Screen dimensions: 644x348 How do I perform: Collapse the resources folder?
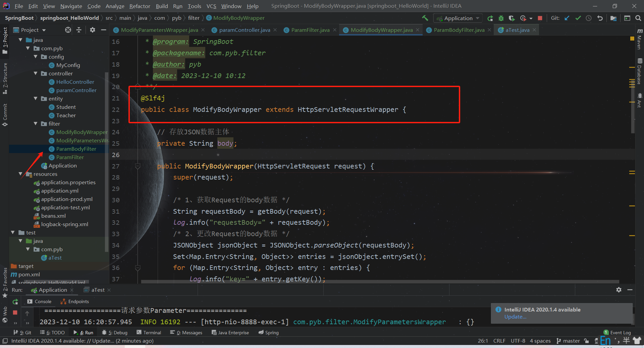(20, 174)
